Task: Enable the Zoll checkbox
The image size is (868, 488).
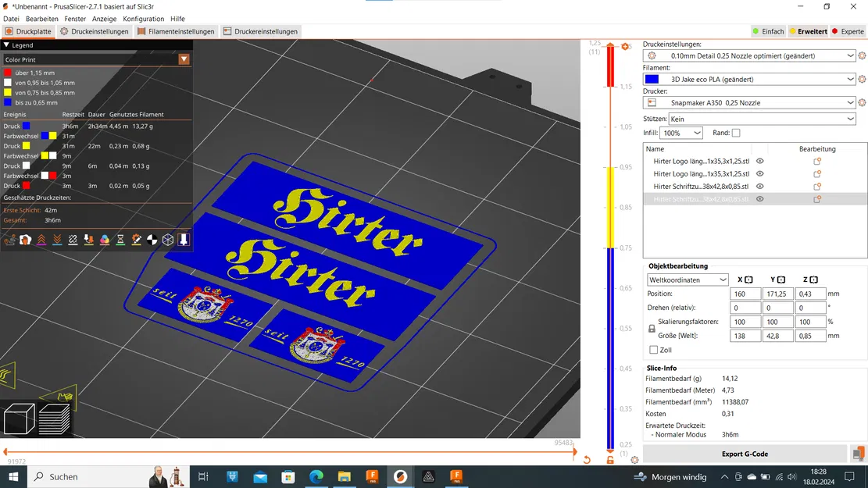Action: 654,350
